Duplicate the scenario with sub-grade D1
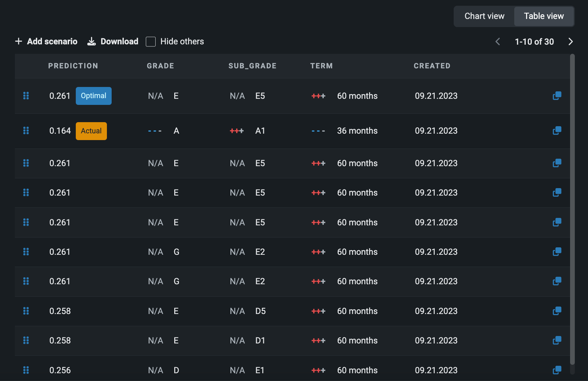This screenshot has height=381, width=588. pos(557,340)
